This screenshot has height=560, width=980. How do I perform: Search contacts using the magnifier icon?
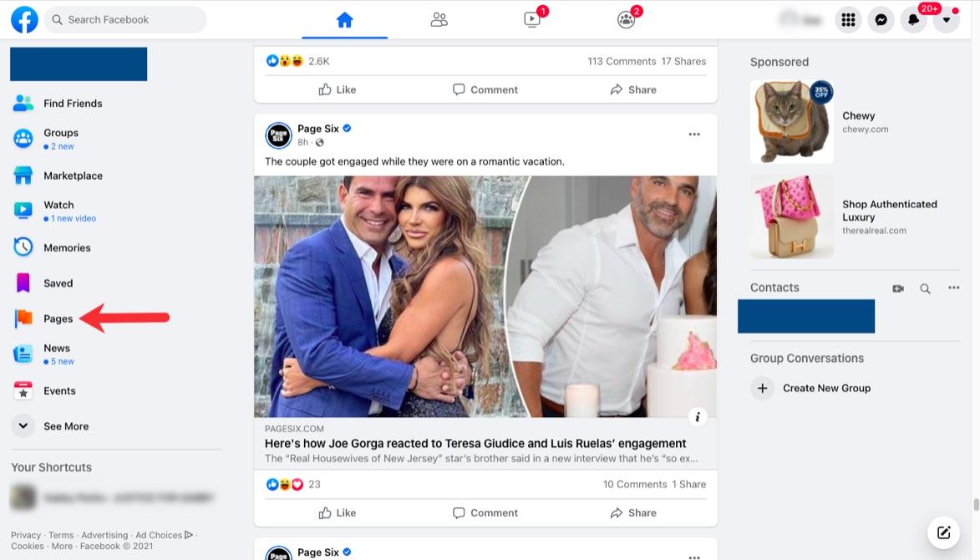click(x=925, y=288)
